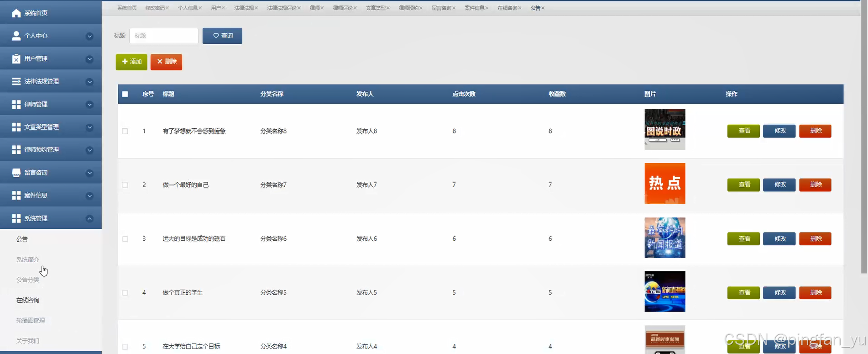868x354 pixels.
Task: Close the 公告 tab
Action: 543,8
